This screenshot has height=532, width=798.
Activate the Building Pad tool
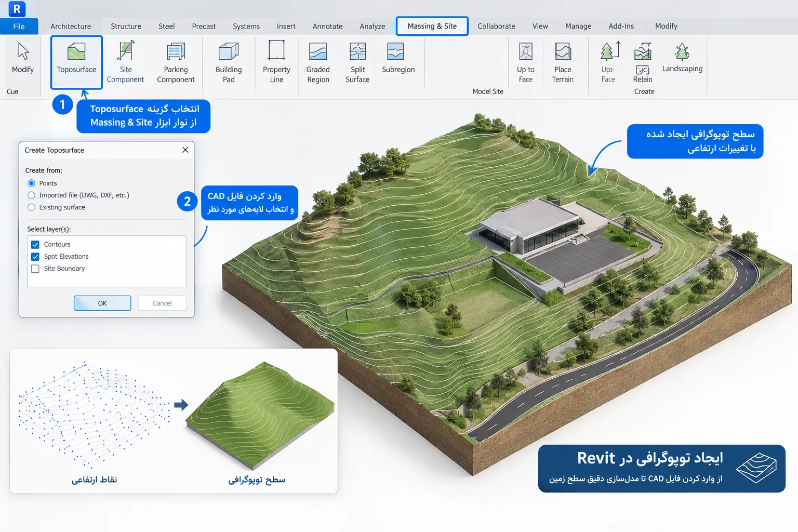(229, 62)
